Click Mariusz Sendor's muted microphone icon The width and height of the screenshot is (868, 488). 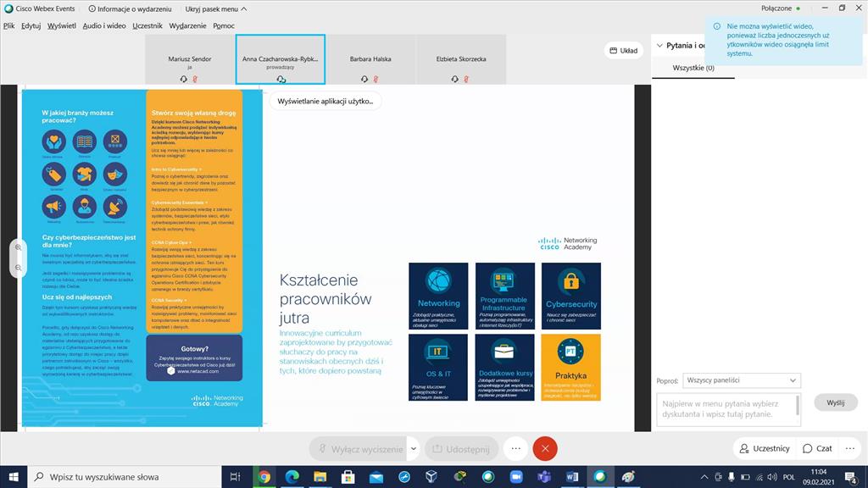(195, 79)
